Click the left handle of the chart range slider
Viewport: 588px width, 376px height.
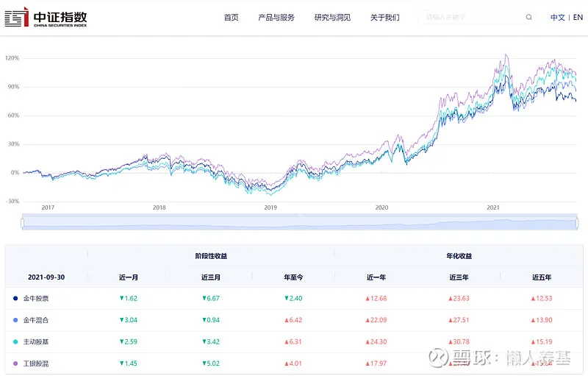click(x=23, y=223)
